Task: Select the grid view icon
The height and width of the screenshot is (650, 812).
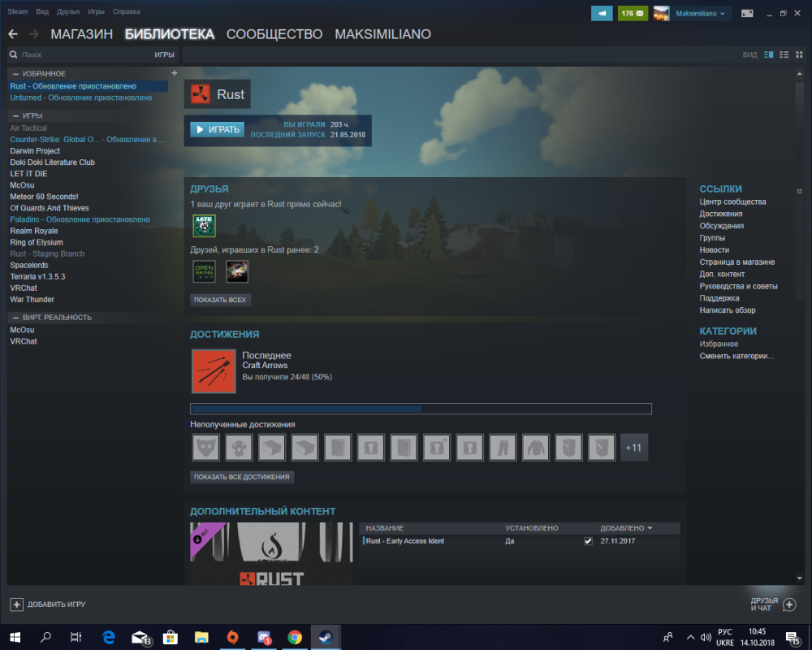Action: pyautogui.click(x=799, y=54)
